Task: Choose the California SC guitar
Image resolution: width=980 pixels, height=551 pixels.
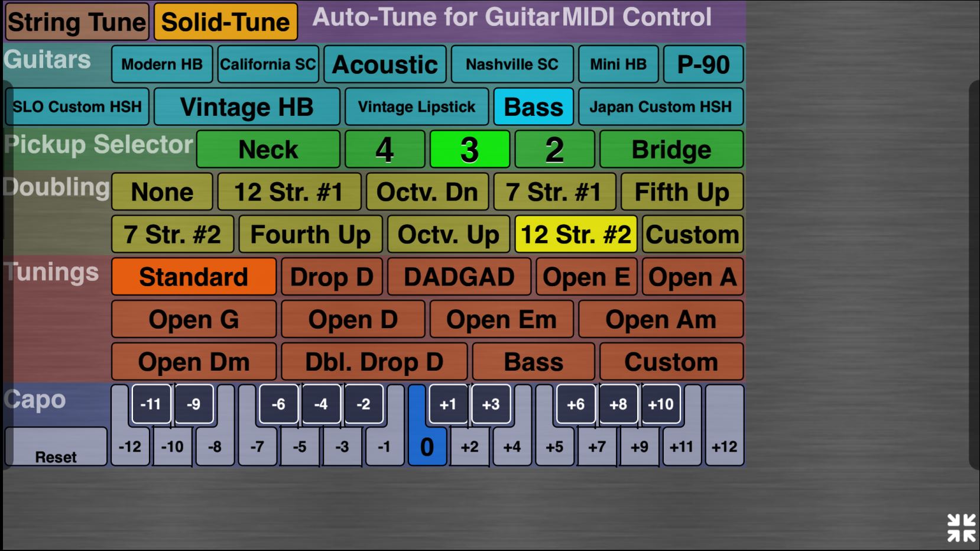Action: [268, 64]
